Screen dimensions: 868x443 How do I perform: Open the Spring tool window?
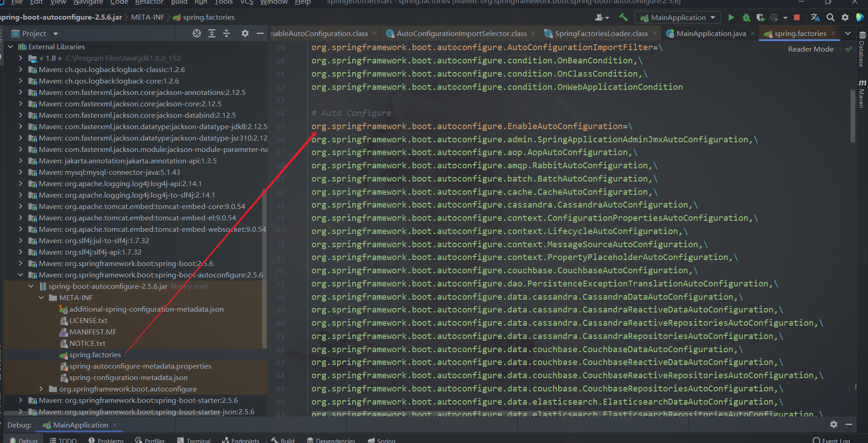coord(381,440)
